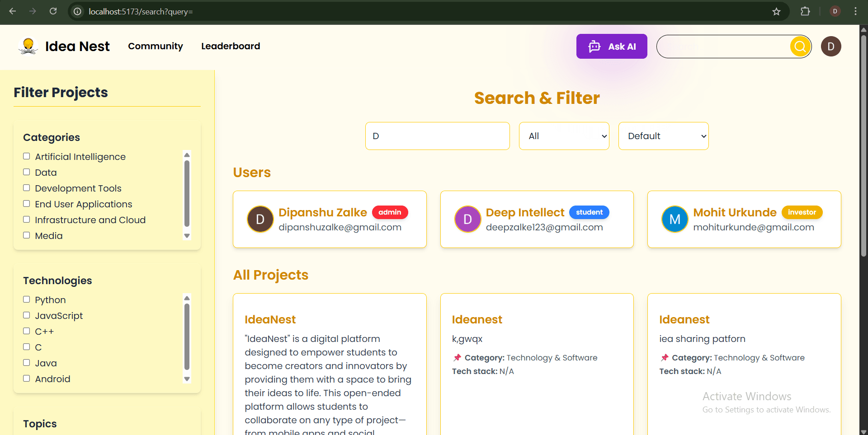Click the main page scrollbar thumb
Screen dimensions: 868x435
click(x=863, y=146)
